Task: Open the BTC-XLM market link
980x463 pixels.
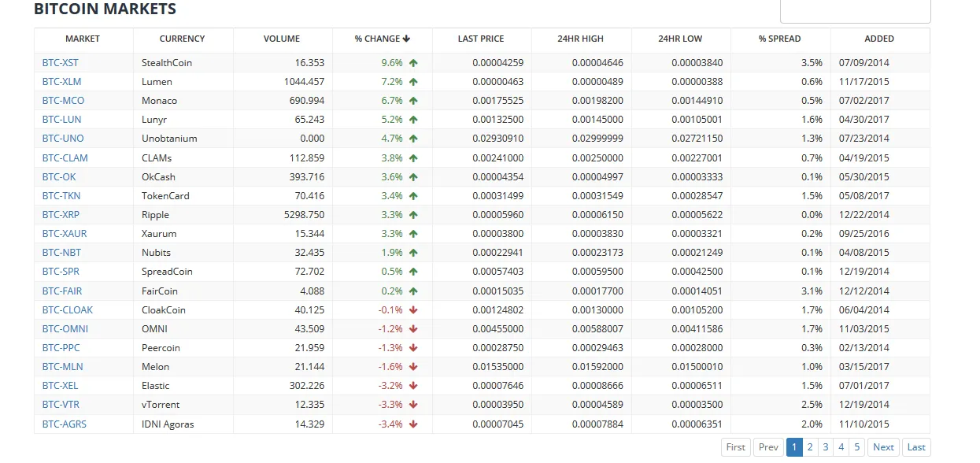Action: pyautogui.click(x=61, y=81)
